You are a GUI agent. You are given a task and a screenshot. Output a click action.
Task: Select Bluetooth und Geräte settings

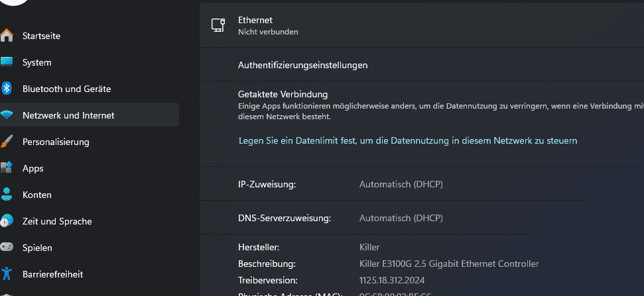(66, 89)
